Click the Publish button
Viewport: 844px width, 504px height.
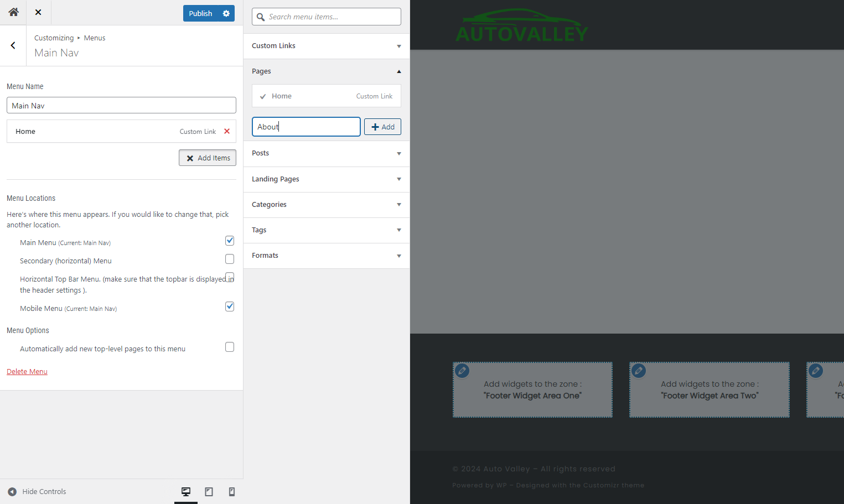[200, 13]
